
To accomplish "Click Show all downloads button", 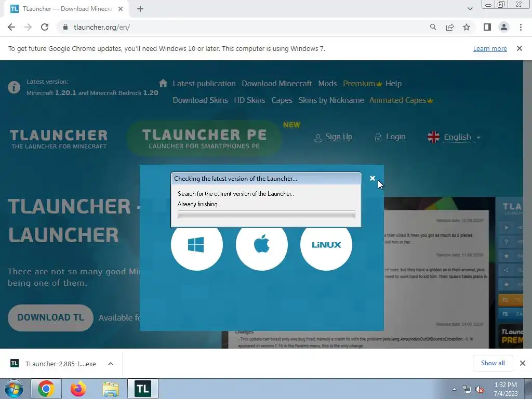I will 493,363.
